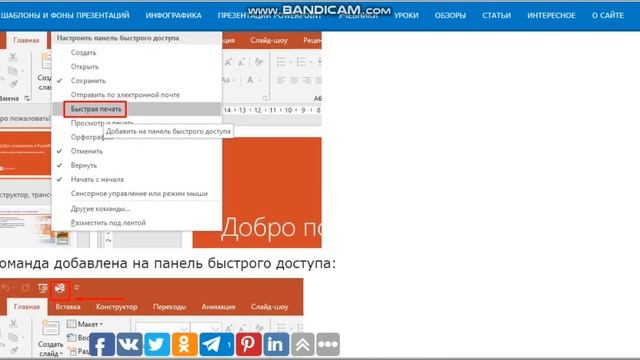Viewport: 640px width, 360px height.
Task: Enable Отправить по электронной почте entry
Action: pyautogui.click(x=137, y=95)
